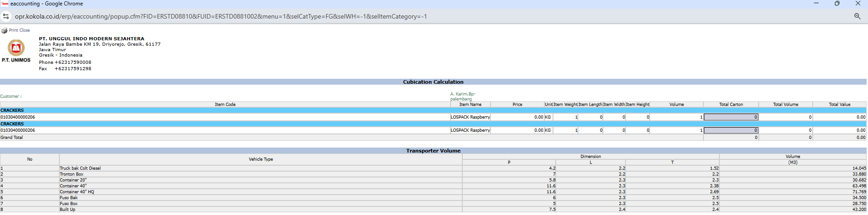Click the printer icon beside Print
This screenshot has height=215, width=868.
click(x=4, y=31)
